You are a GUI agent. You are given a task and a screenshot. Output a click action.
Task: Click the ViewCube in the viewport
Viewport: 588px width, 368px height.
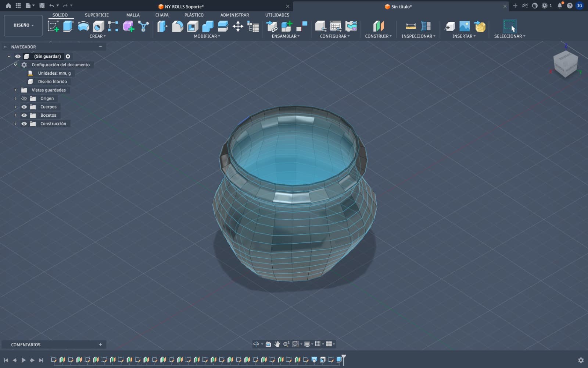(x=566, y=63)
